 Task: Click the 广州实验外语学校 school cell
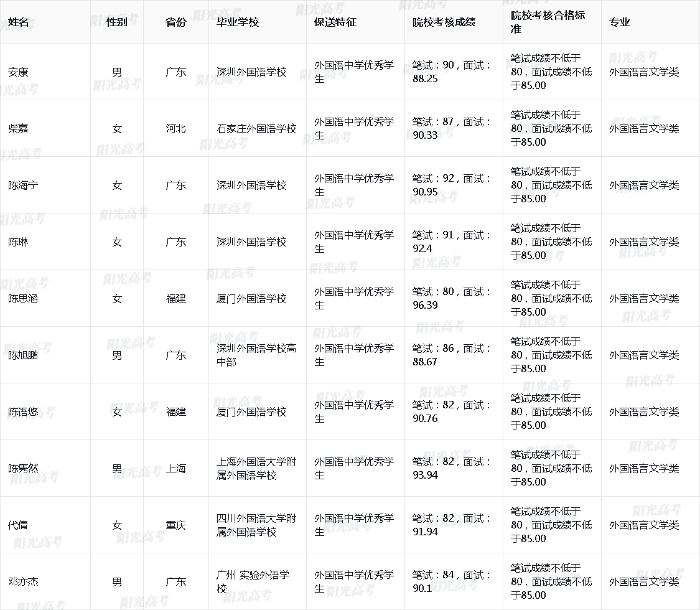[253, 581]
